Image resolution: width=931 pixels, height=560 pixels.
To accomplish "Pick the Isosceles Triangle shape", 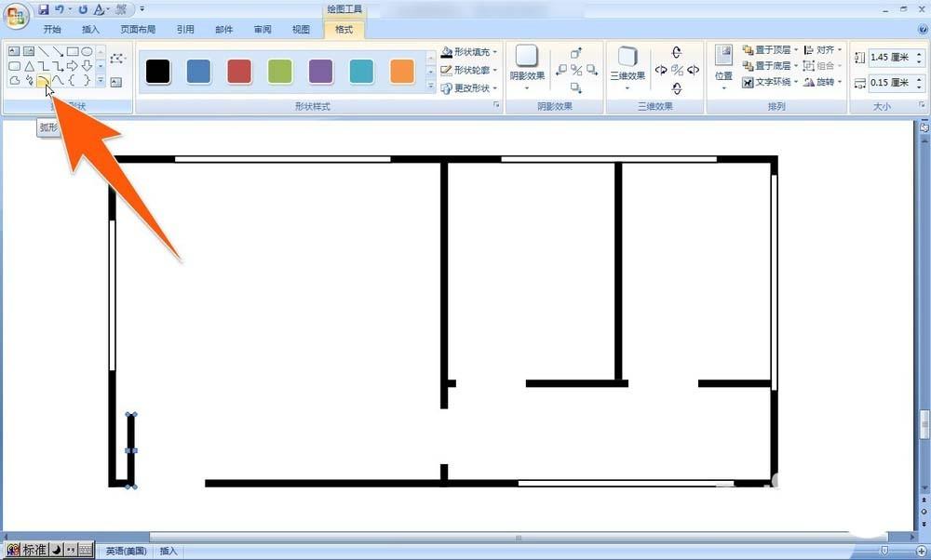I will click(28, 65).
